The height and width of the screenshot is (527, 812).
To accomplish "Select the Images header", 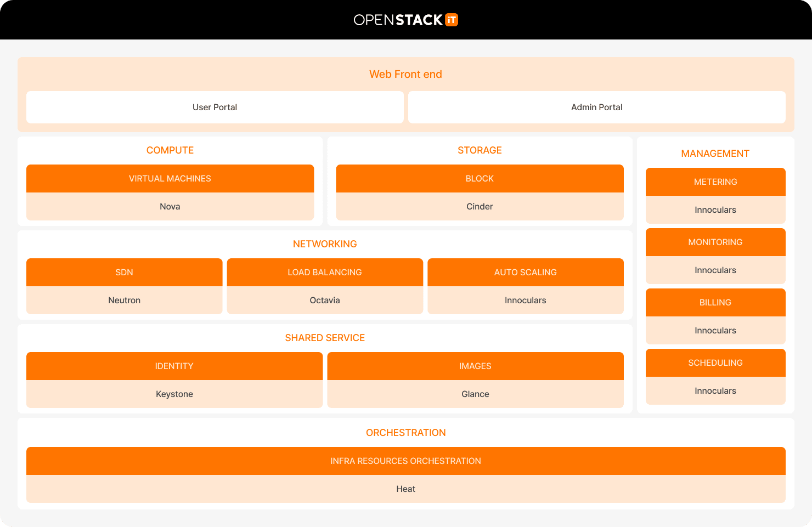I will click(x=475, y=366).
